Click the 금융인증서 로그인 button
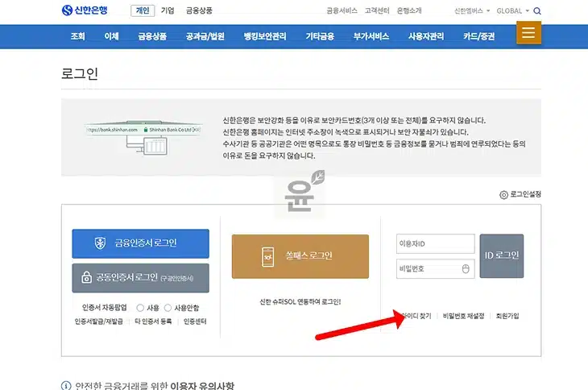The width and height of the screenshot is (588, 390). click(x=141, y=243)
